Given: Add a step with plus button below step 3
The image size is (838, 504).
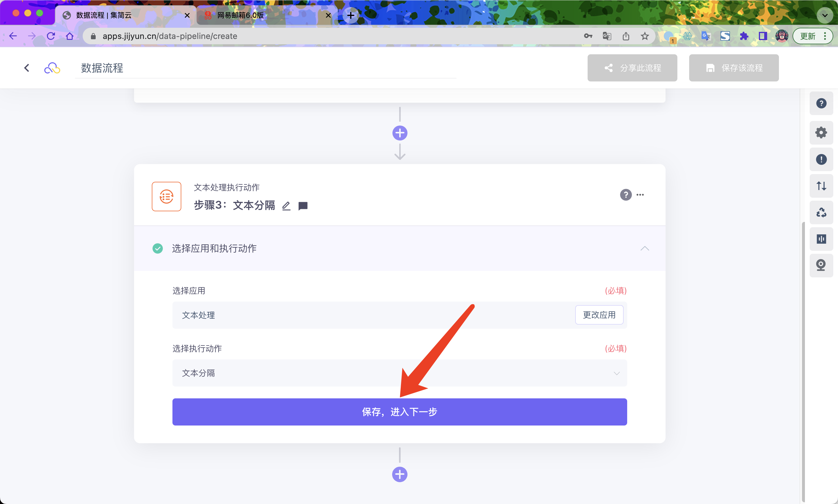Looking at the screenshot, I should pos(400,474).
